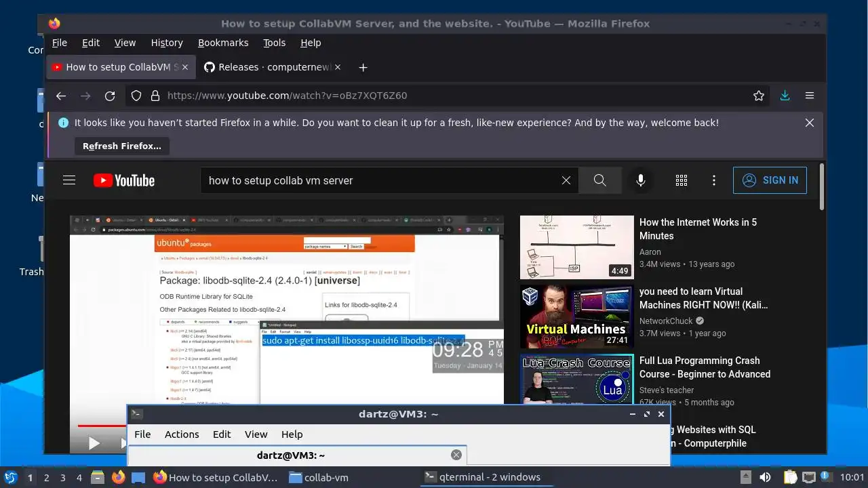Screen dimensions: 868x488
Task: Bookmark this page with the star icon
Action: [x=759, y=96]
